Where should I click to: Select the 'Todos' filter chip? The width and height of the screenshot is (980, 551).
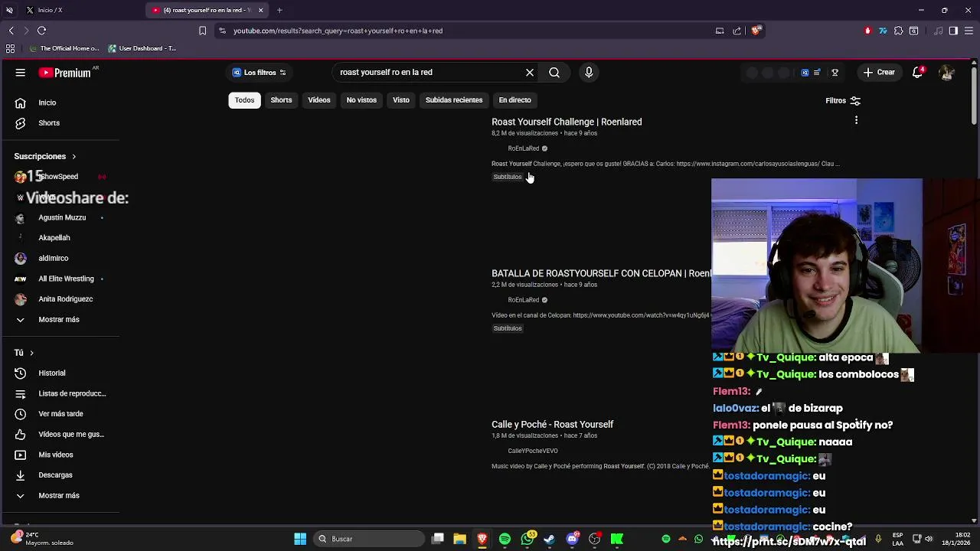pos(244,100)
